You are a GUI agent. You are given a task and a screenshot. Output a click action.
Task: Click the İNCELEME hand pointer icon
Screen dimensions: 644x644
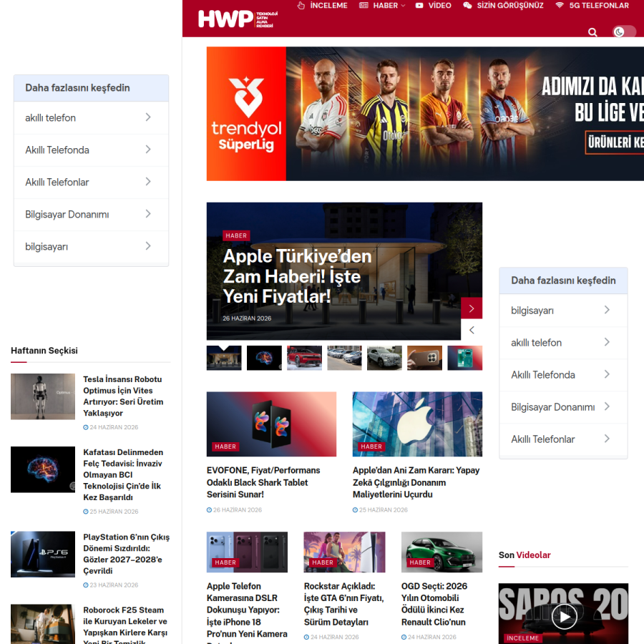[301, 5]
